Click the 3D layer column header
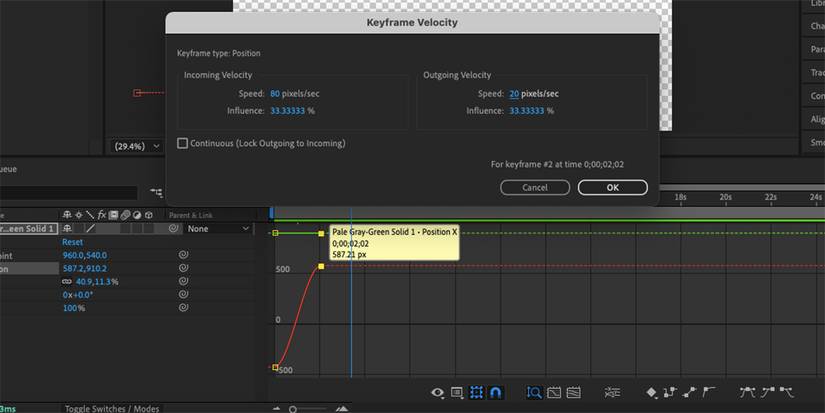The height and width of the screenshot is (413, 825). tap(148, 215)
